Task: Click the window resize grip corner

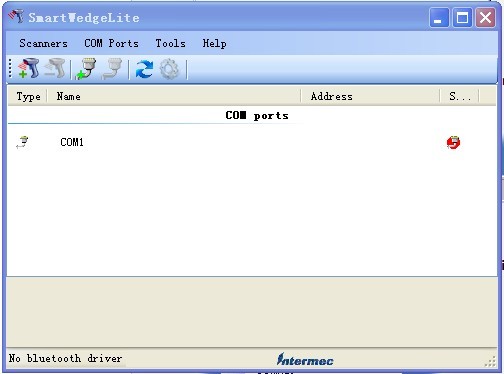Action: pos(490,361)
